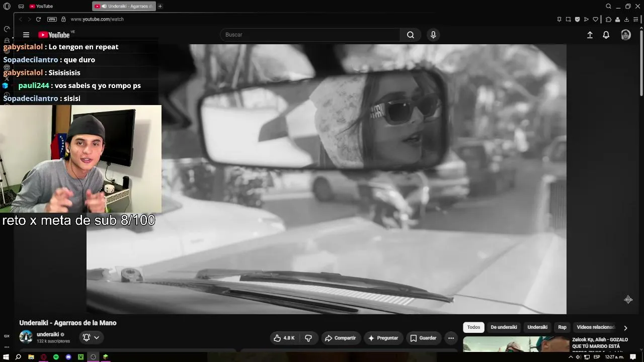Image resolution: width=644 pixels, height=362 pixels.
Task: Open the Windows notification center
Action: (633, 357)
